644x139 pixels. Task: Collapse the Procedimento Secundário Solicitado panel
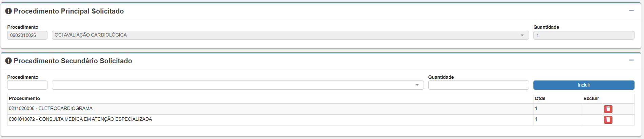(631, 60)
